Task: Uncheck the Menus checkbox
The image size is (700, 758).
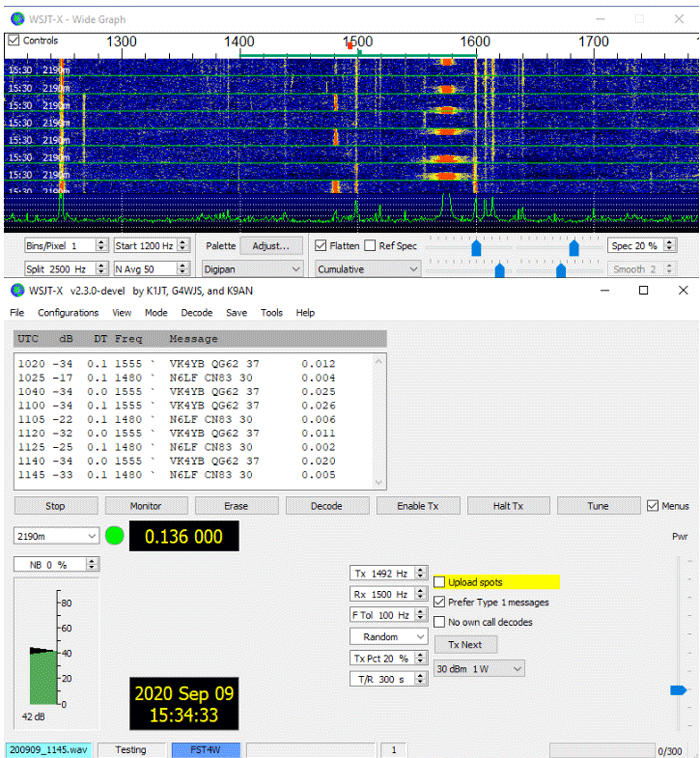Action: click(652, 506)
